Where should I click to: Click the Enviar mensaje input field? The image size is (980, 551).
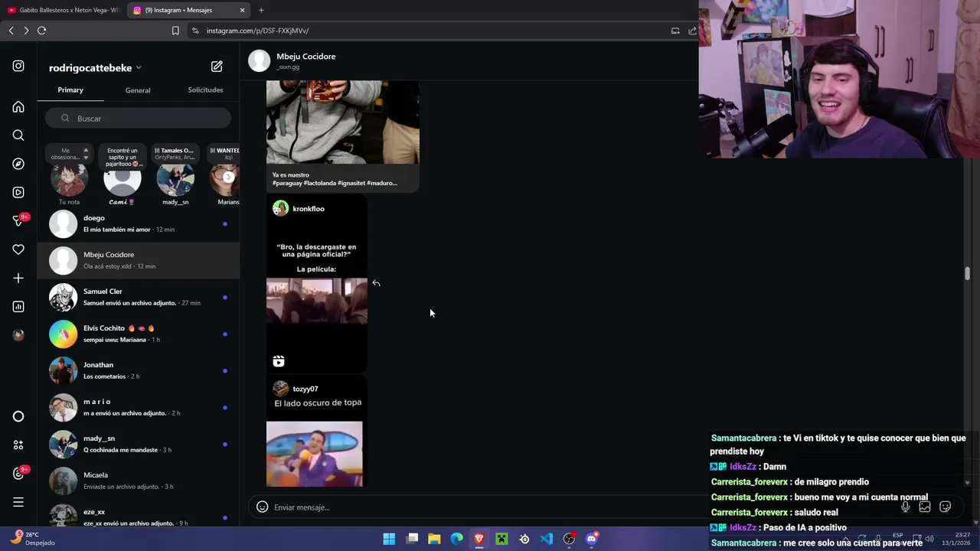[574, 507]
